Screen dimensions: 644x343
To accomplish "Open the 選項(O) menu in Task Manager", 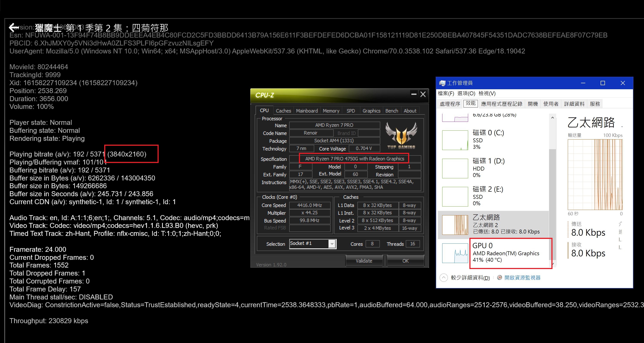I will click(x=466, y=93).
